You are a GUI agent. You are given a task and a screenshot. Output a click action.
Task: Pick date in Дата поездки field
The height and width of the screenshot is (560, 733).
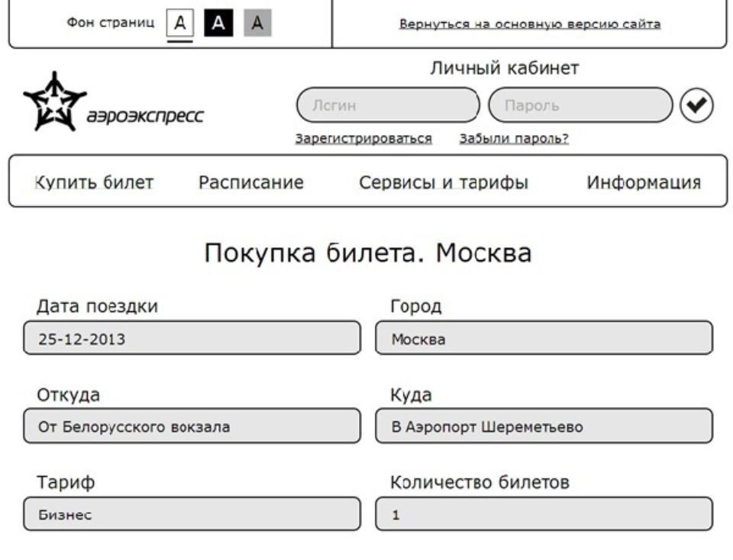[x=192, y=338]
